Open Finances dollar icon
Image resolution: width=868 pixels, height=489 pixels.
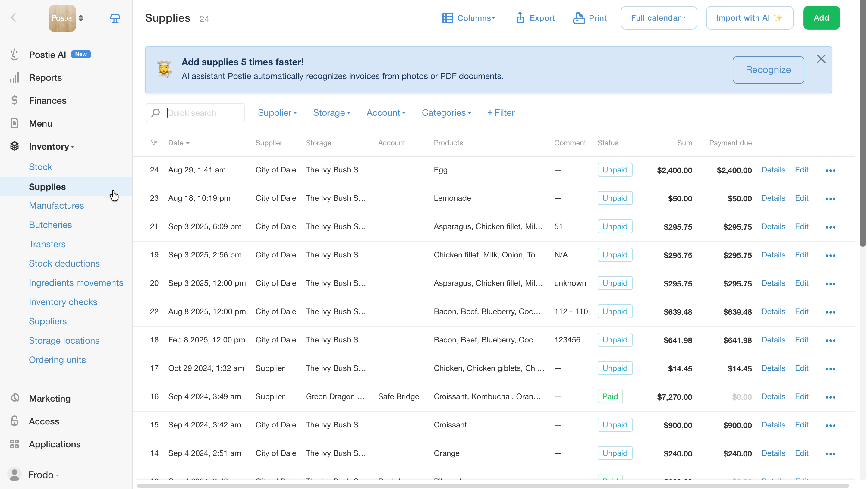pos(14,100)
